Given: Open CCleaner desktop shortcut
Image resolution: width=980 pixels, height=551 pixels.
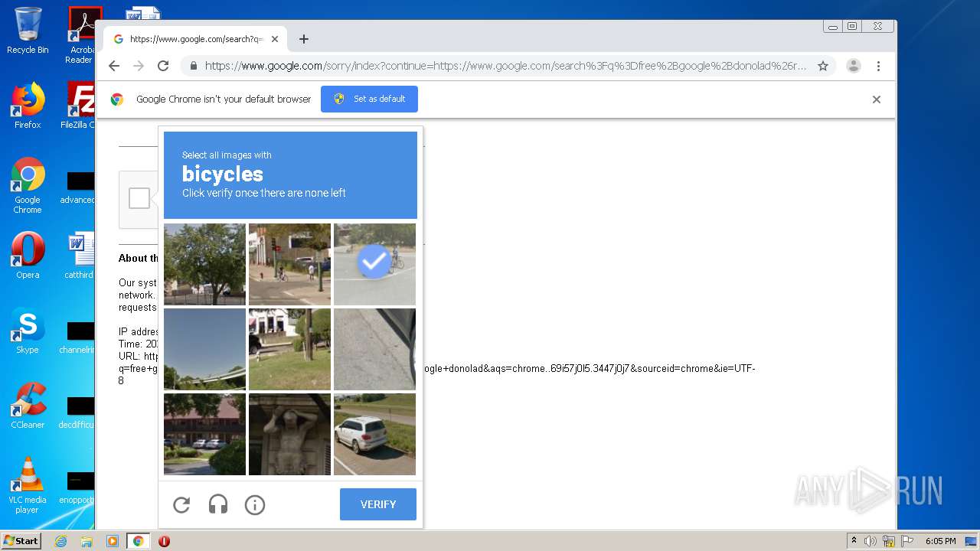Looking at the screenshot, I should pyautogui.click(x=28, y=405).
